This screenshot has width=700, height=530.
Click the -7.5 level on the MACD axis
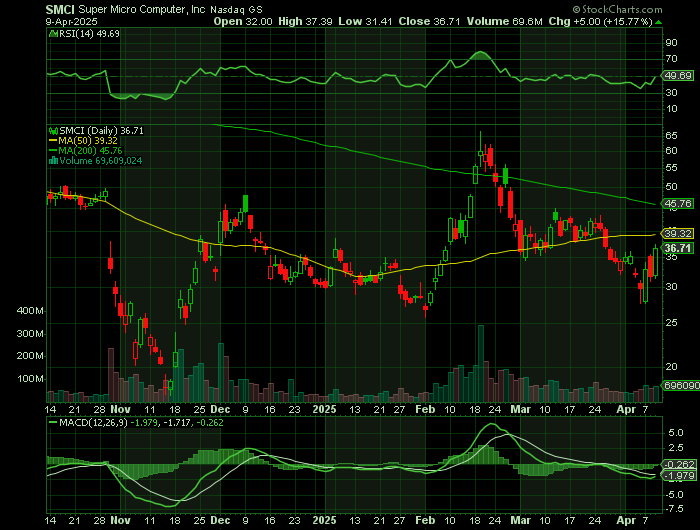pyautogui.click(x=674, y=509)
